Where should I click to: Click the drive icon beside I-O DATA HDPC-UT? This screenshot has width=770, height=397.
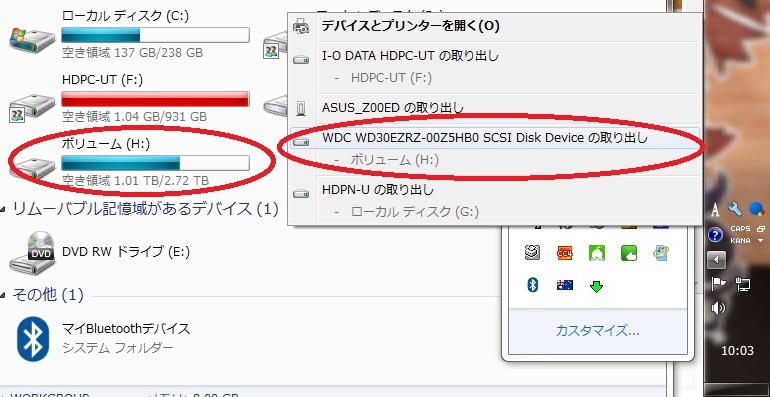[x=301, y=60]
